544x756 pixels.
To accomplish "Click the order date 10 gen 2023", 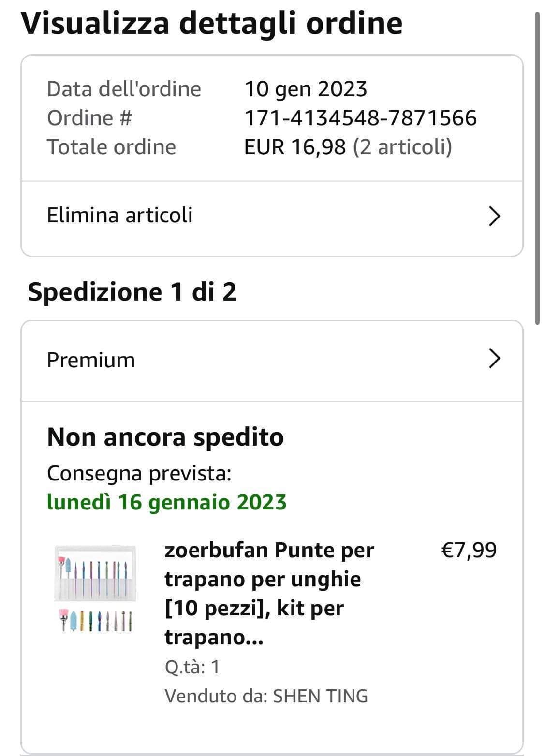I will (x=306, y=89).
